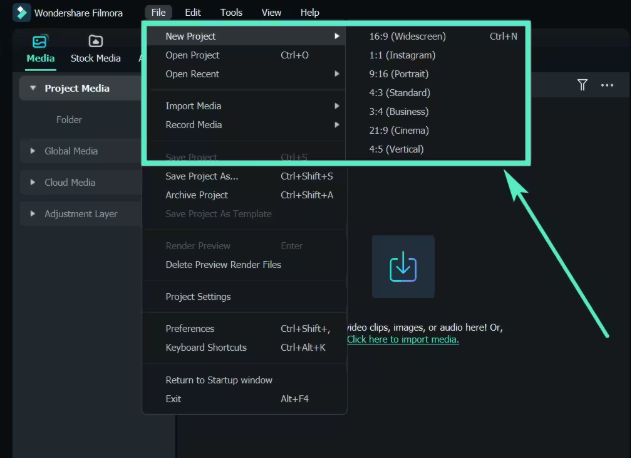Click the filter funnel icon
Screen dimensions: 631x458
[x=582, y=85]
